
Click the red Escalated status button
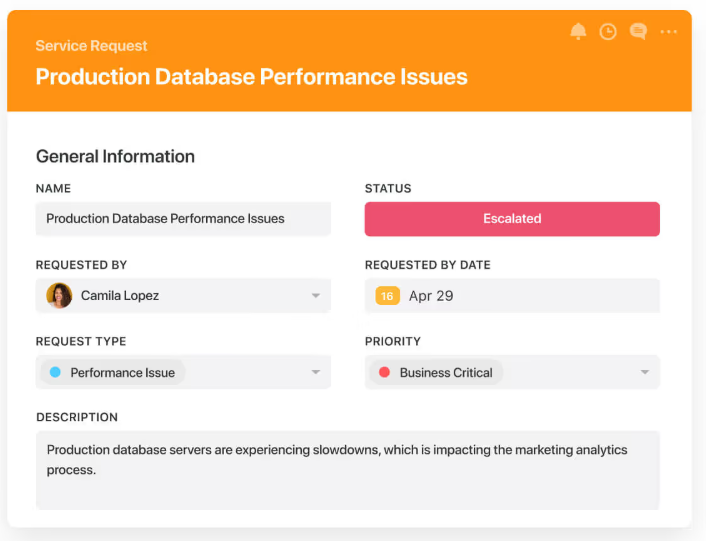(x=512, y=219)
